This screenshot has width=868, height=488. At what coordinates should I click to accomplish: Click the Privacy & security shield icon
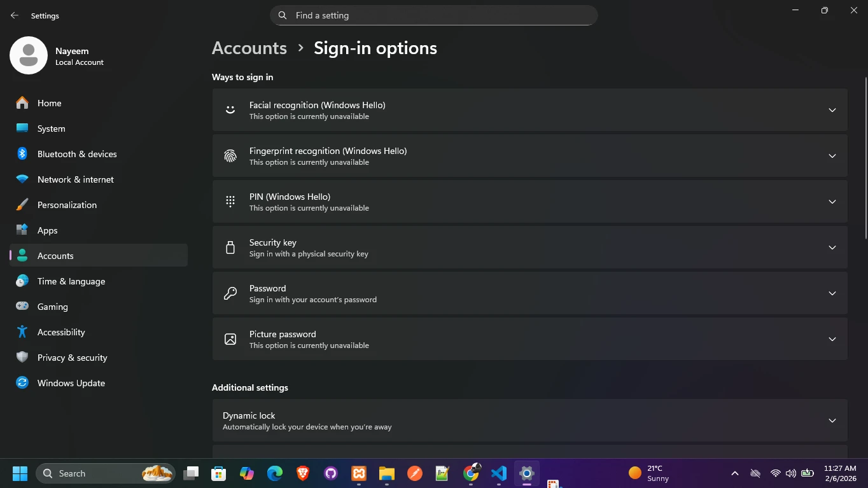(x=22, y=358)
